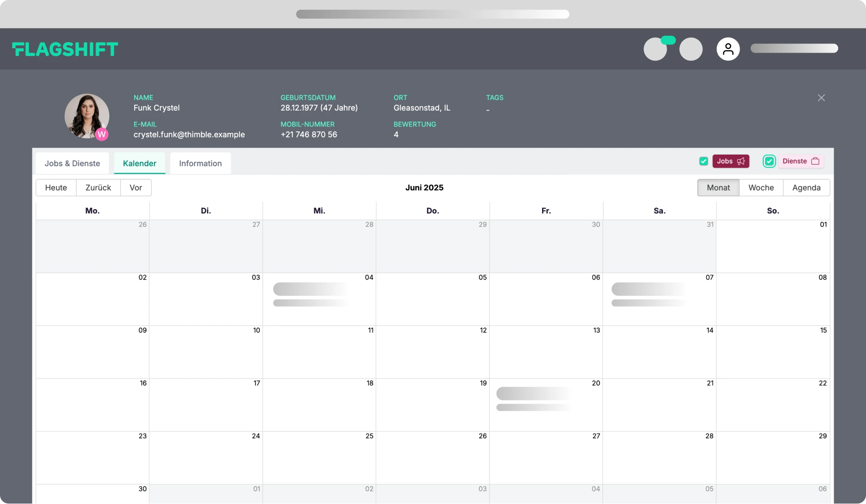This screenshot has height=504, width=866.
Task: Go to the previous month via Zurück
Action: click(x=98, y=187)
